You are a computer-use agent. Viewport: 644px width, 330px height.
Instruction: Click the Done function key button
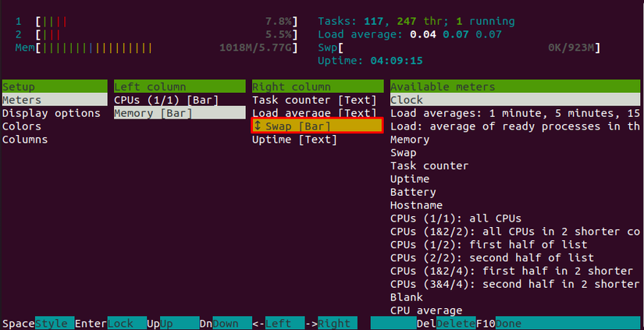pos(568,323)
